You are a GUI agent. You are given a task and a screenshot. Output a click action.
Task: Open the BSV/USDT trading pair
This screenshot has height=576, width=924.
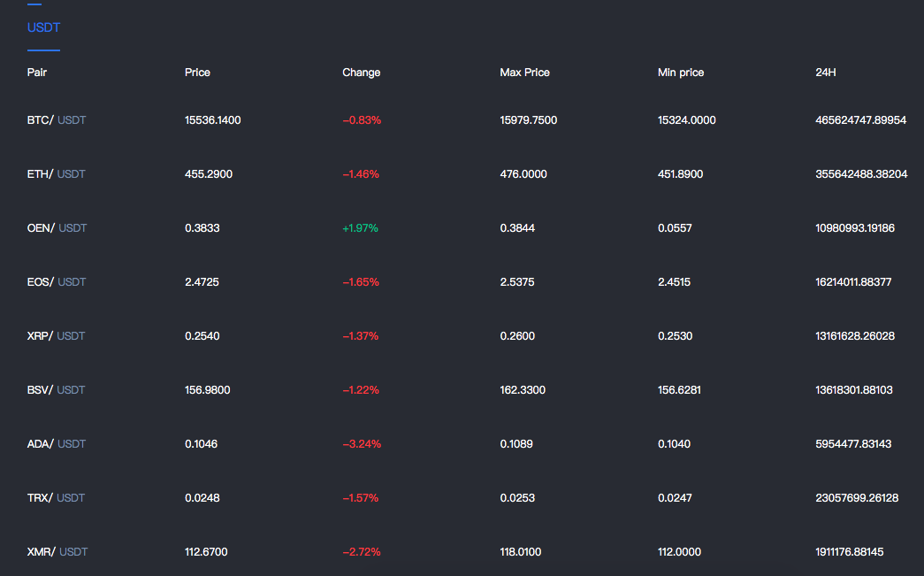[x=56, y=389]
